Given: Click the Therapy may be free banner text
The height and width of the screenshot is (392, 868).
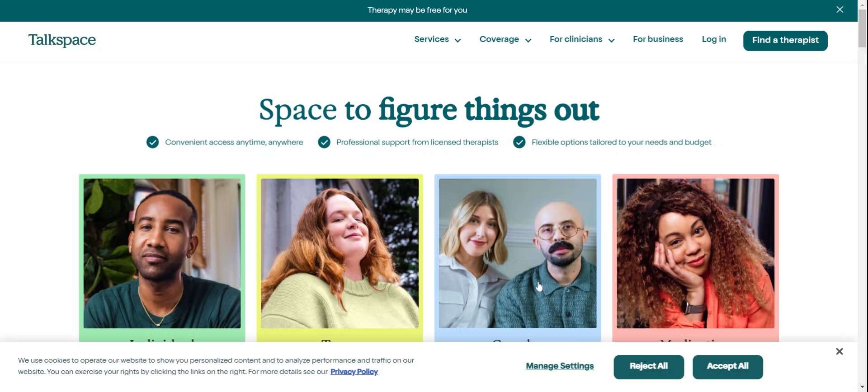Looking at the screenshot, I should pos(417,10).
